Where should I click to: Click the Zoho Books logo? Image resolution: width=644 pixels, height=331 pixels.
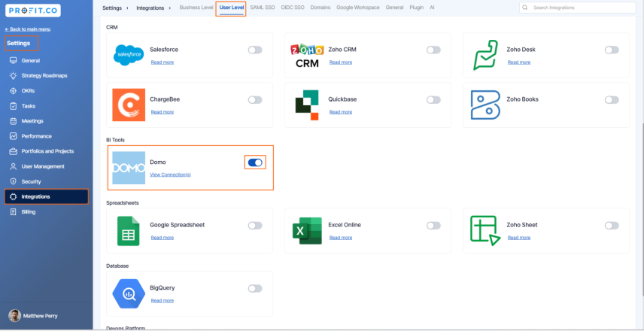tap(485, 105)
